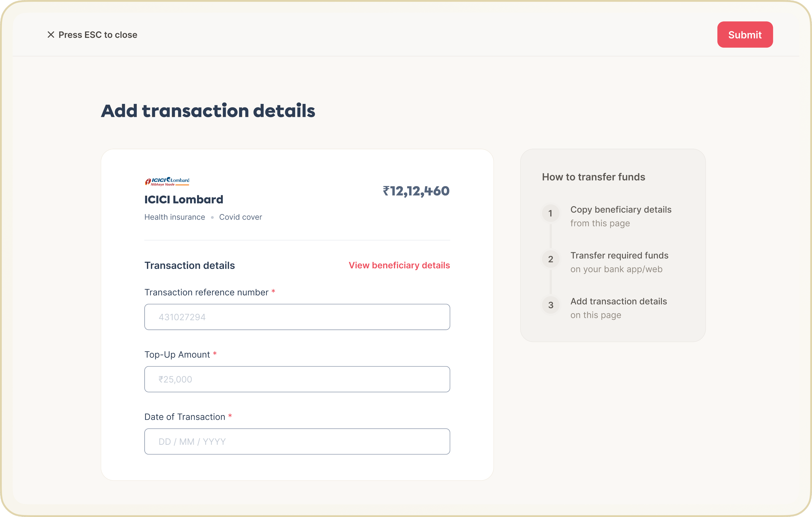Click the 'Copy beneficiary details' step text

(x=620, y=210)
